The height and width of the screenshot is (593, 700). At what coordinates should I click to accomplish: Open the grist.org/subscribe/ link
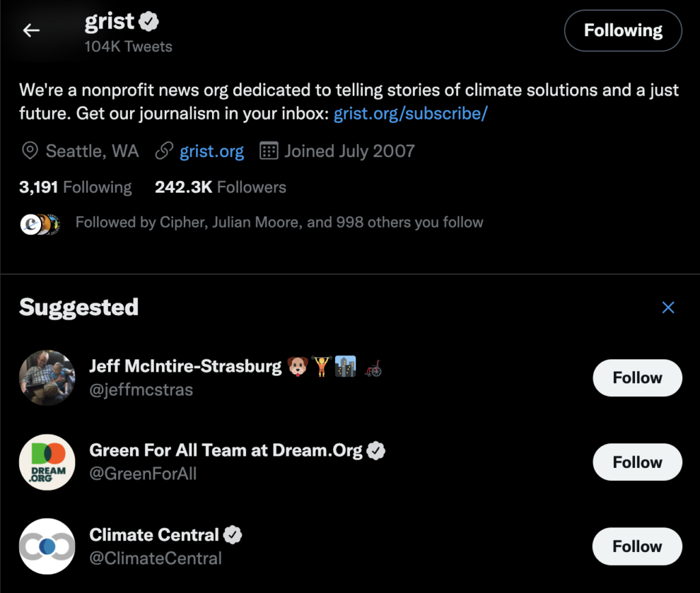tap(410, 113)
